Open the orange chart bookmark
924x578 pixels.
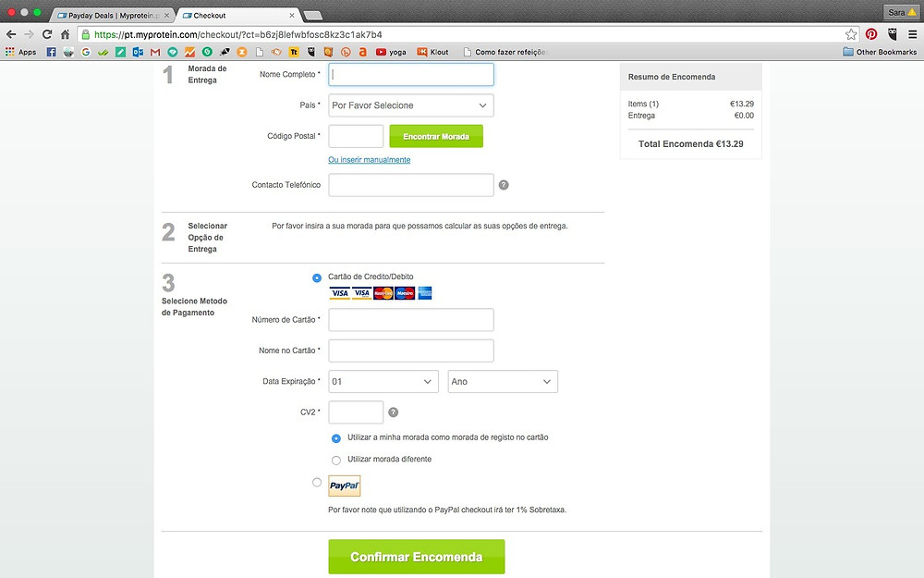189,52
